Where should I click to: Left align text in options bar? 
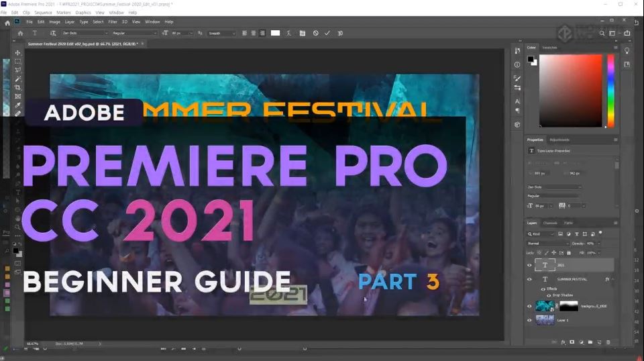pyautogui.click(x=244, y=34)
